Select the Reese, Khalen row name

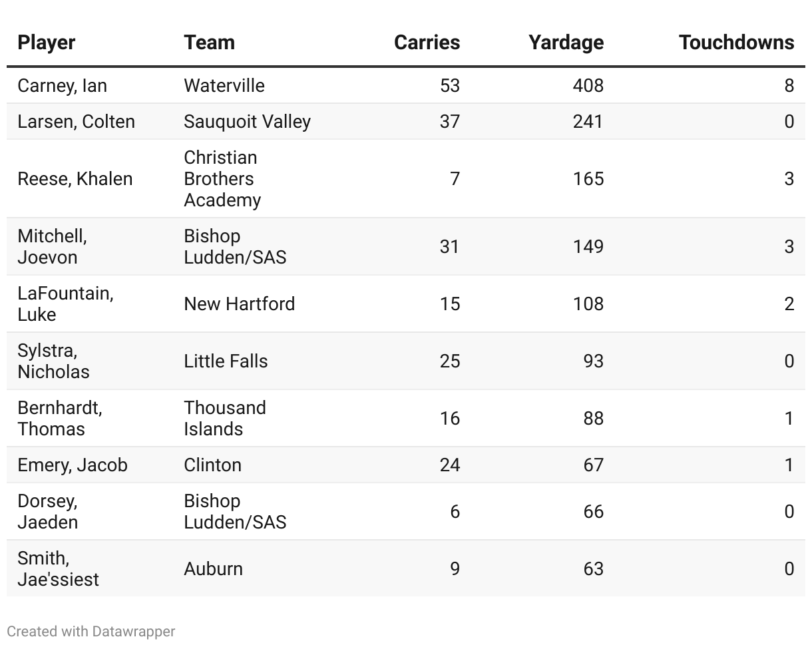point(75,179)
